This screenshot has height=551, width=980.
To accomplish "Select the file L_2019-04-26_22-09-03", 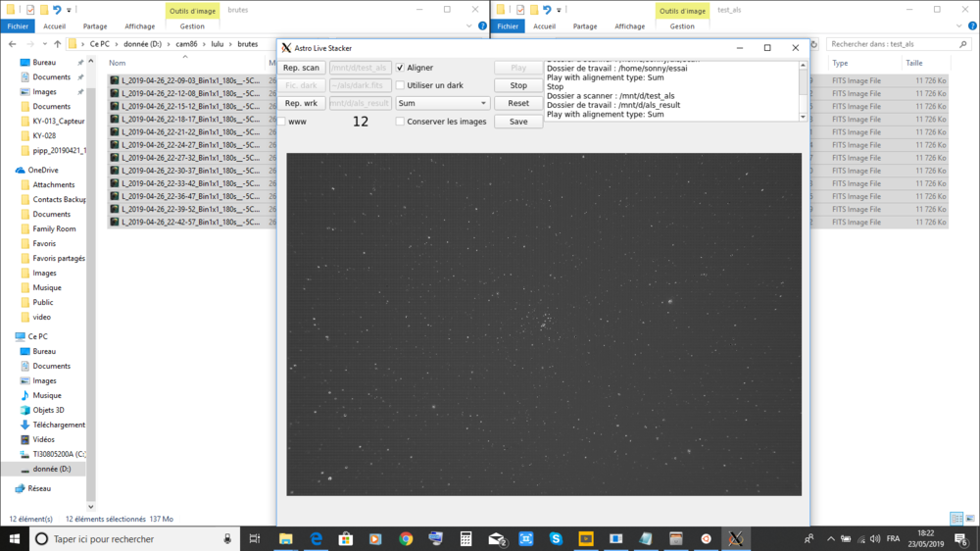I will click(x=191, y=80).
